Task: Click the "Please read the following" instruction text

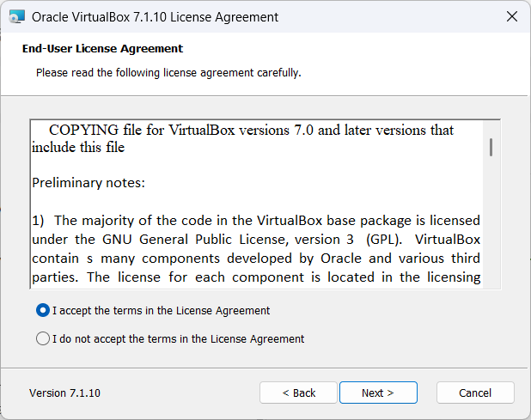Action: click(x=168, y=73)
